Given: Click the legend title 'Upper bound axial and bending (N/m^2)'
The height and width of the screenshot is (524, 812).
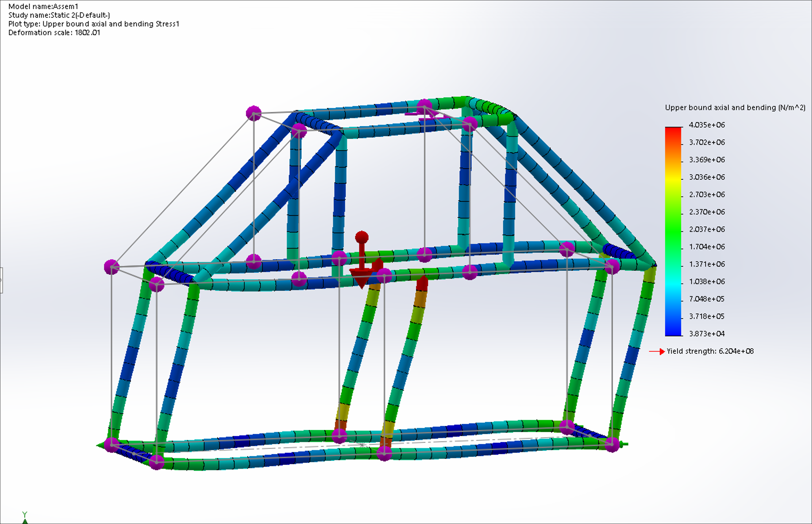Looking at the screenshot, I should tap(735, 107).
